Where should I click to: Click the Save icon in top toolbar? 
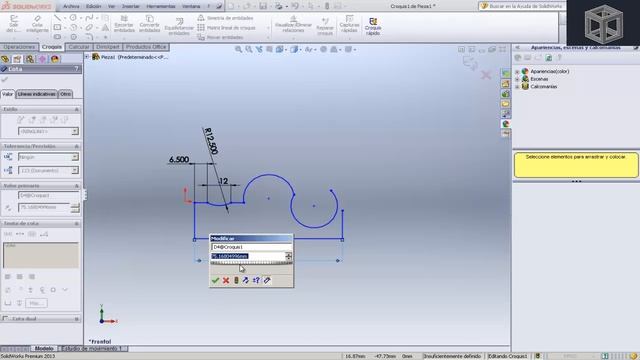(x=263, y=6)
